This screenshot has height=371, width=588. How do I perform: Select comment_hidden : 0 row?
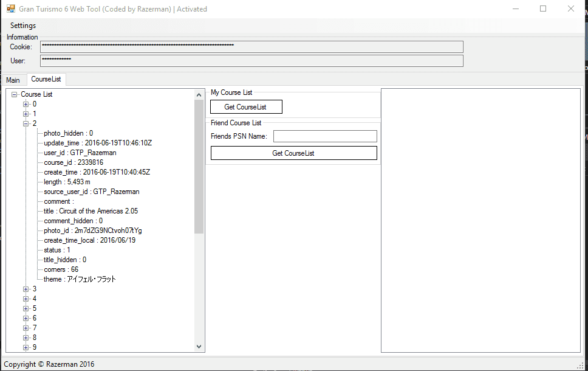tap(73, 221)
